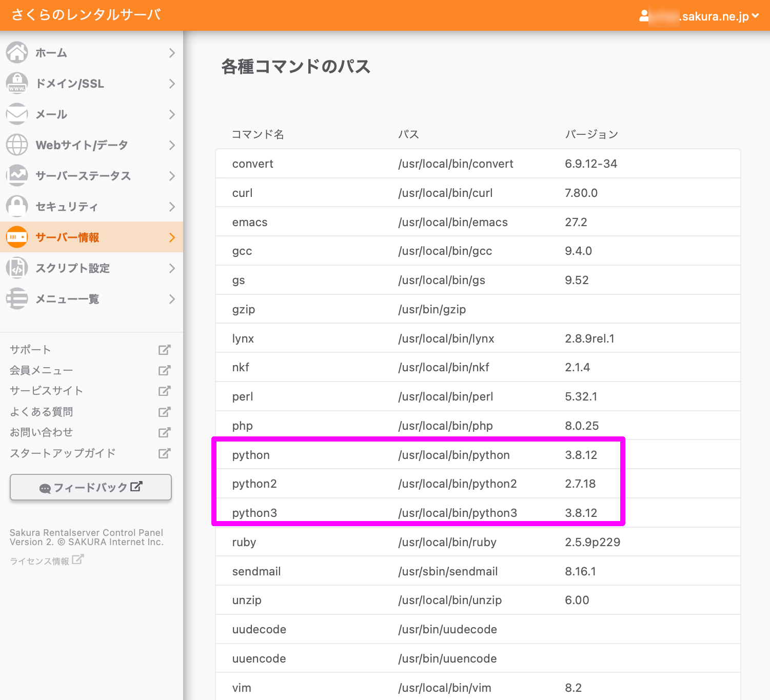
Task: Click the /usr/sbin/sendmail path
Action: click(448, 571)
